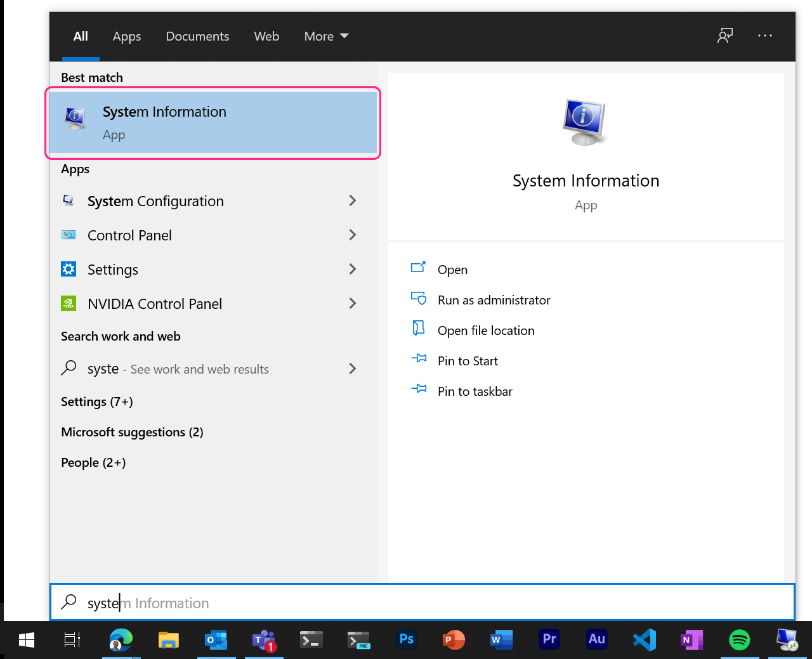The width and height of the screenshot is (812, 659).
Task: Click Run as administrator for System Information
Action: pyautogui.click(x=494, y=299)
